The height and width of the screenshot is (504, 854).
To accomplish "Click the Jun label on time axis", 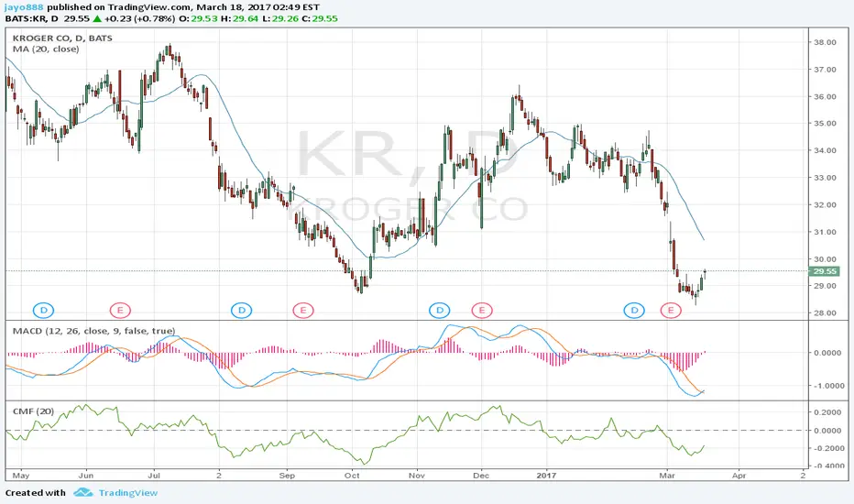I will tap(87, 476).
